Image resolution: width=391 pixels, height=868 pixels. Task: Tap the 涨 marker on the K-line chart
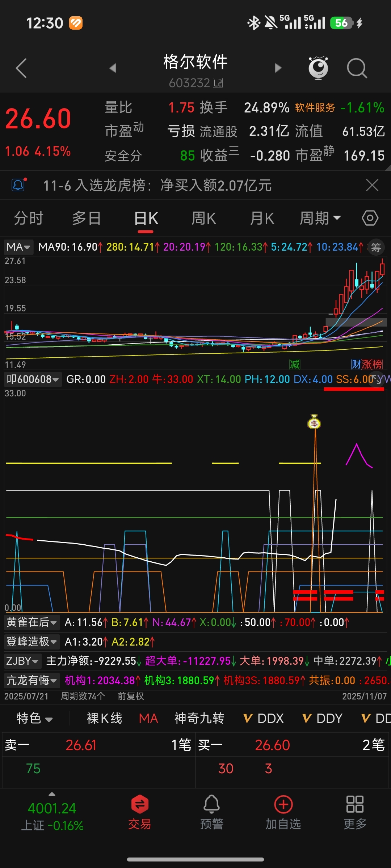pyautogui.click(x=366, y=364)
